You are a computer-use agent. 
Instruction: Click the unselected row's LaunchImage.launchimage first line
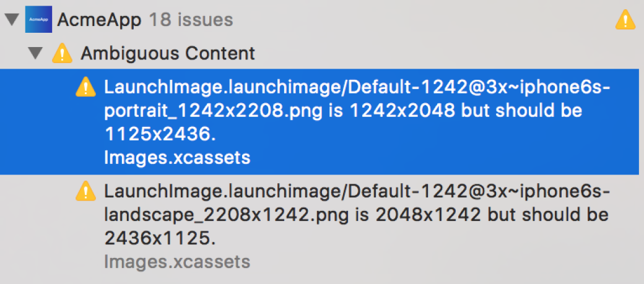(357, 192)
